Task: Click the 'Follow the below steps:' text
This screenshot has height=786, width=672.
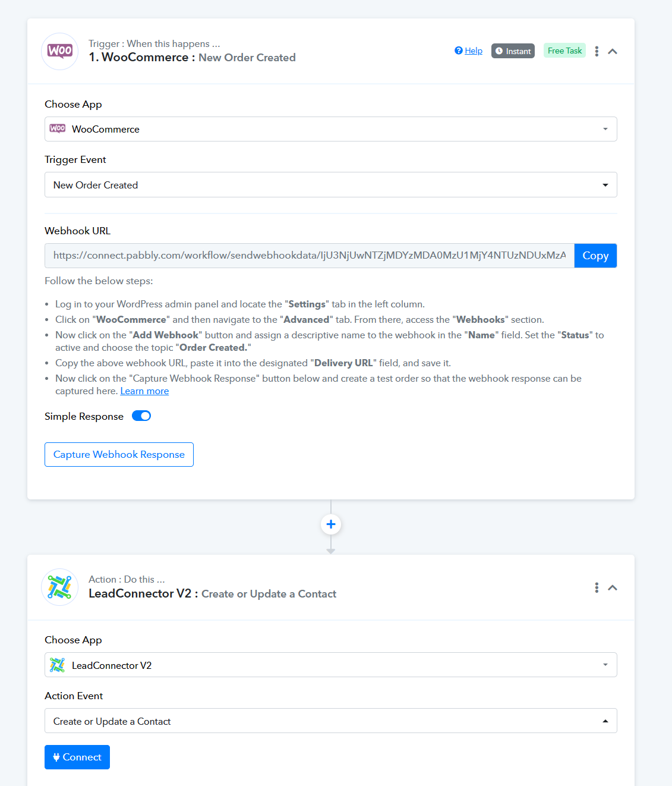Action: pyautogui.click(x=99, y=281)
